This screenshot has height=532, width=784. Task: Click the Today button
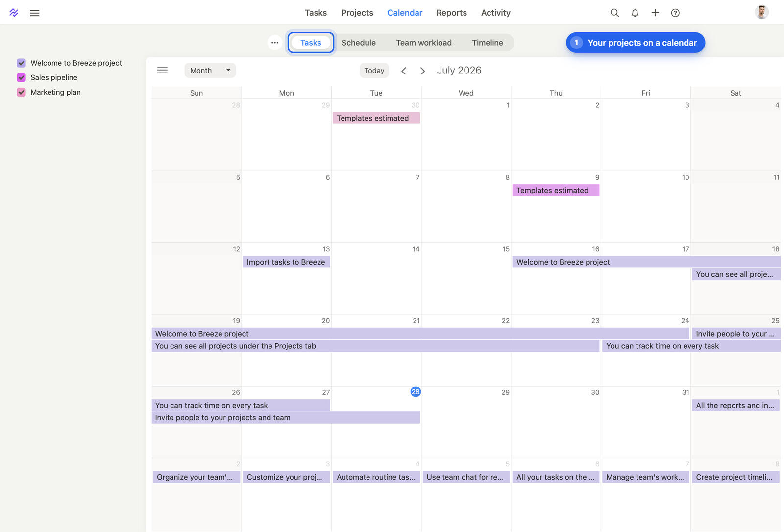click(x=374, y=71)
